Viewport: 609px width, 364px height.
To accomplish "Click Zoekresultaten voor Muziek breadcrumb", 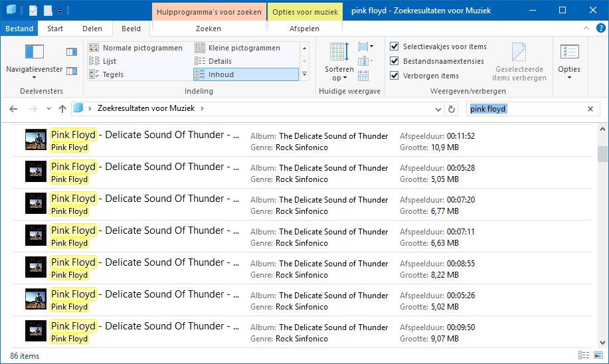I will (x=146, y=108).
